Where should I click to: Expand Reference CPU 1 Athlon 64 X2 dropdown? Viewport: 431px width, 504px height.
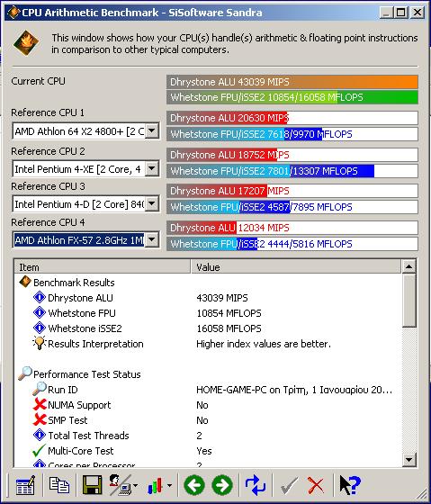click(152, 131)
